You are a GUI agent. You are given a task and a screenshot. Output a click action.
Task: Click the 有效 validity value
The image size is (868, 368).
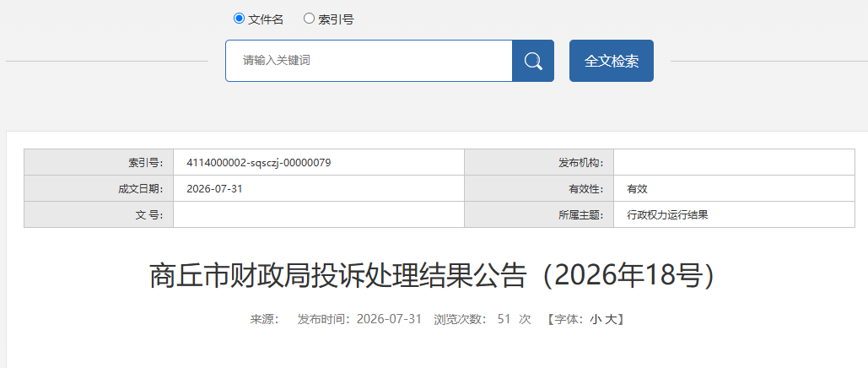point(637,189)
